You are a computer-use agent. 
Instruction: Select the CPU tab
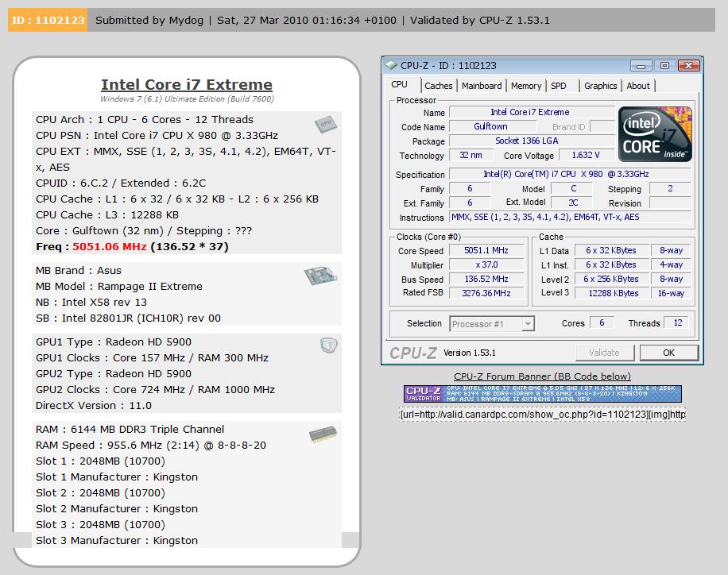tap(399, 85)
